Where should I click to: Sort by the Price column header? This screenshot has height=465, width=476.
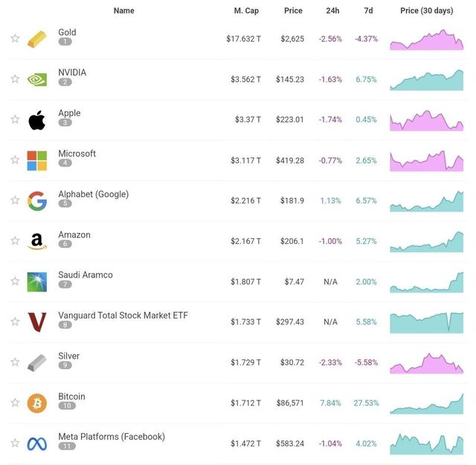[293, 10]
